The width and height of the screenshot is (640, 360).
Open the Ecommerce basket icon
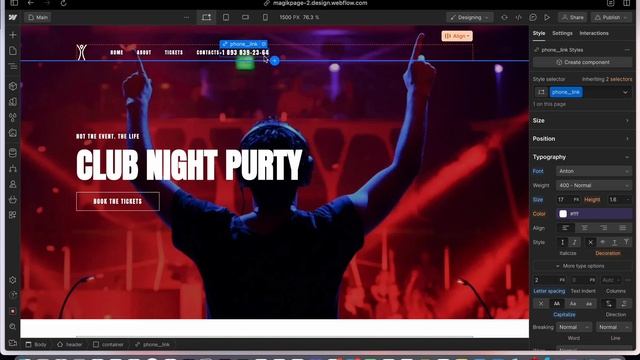click(13, 200)
